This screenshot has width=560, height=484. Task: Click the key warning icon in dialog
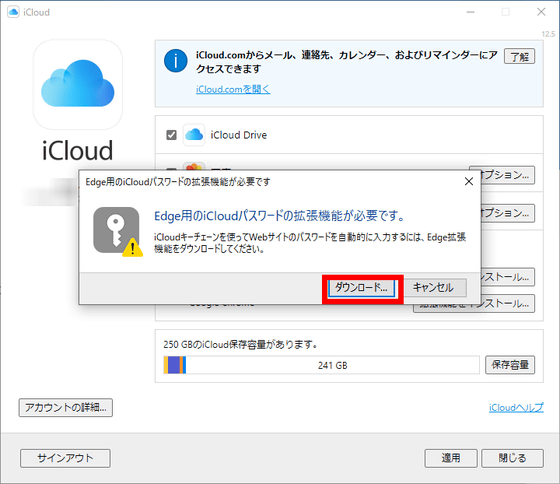point(118,232)
